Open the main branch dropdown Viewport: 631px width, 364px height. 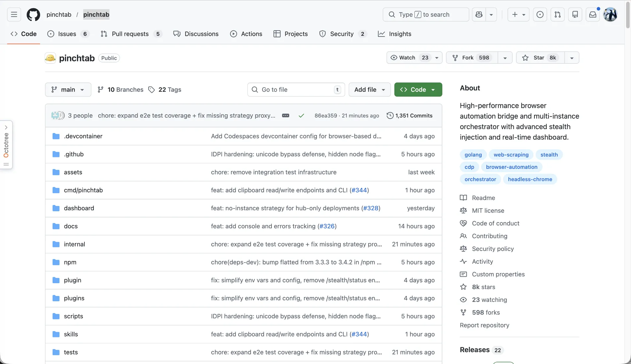[x=68, y=90]
